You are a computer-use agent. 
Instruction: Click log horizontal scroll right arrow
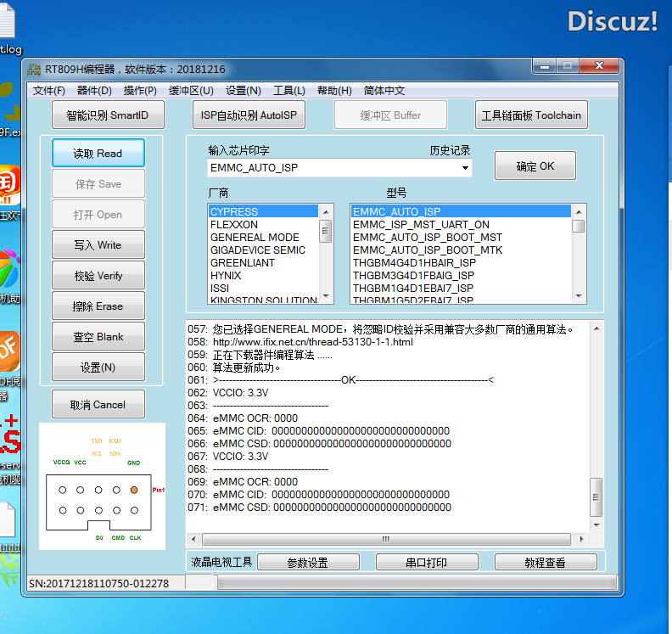click(581, 539)
